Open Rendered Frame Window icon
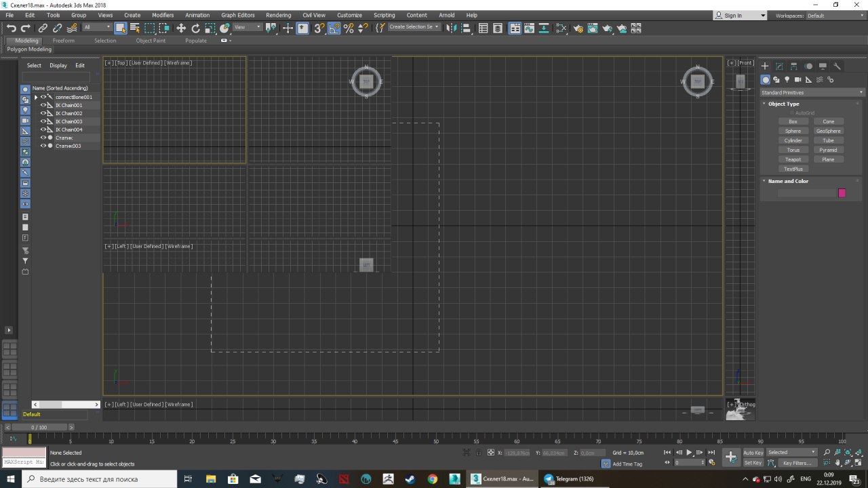Viewport: 868px width, 488px height. [x=593, y=28]
